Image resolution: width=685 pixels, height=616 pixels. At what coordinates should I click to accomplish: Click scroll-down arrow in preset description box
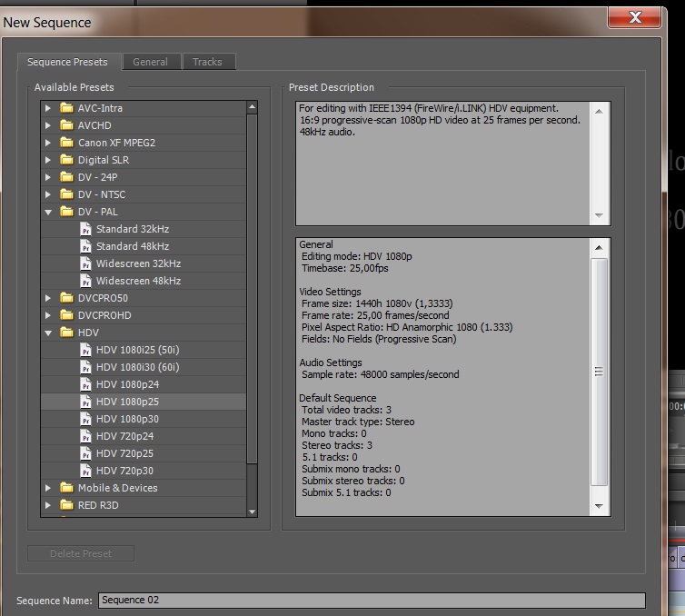tap(599, 215)
